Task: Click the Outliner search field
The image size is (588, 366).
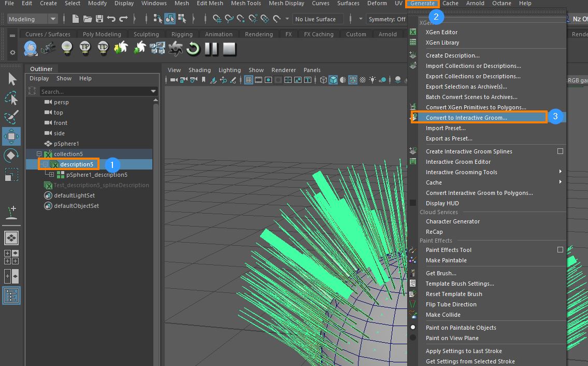Action: click(x=93, y=92)
